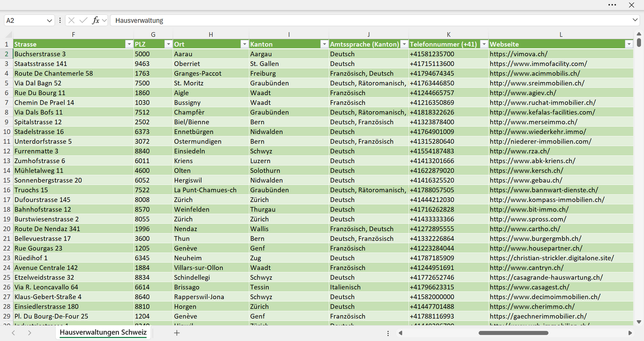Viewport: 644px width, 341px height.
Task: Select row 20 header
Action: 7,229
